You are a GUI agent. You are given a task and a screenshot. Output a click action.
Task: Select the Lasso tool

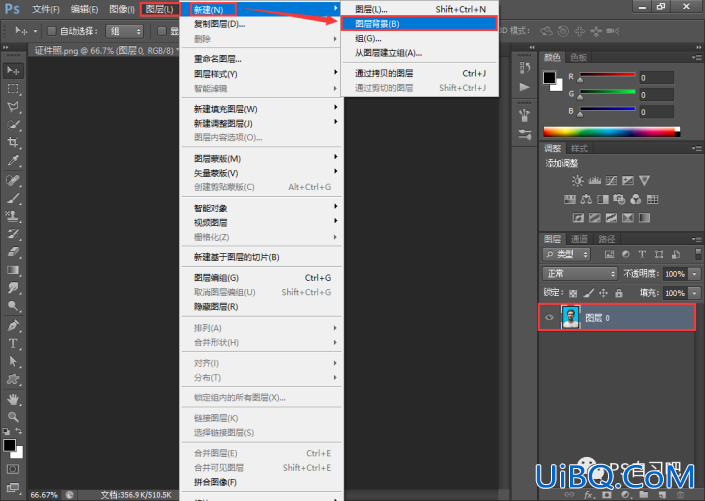(13, 107)
